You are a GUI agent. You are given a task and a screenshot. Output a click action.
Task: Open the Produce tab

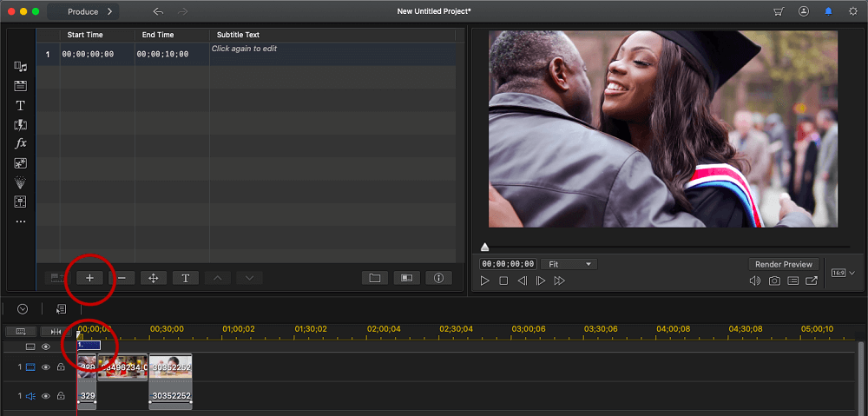click(83, 11)
